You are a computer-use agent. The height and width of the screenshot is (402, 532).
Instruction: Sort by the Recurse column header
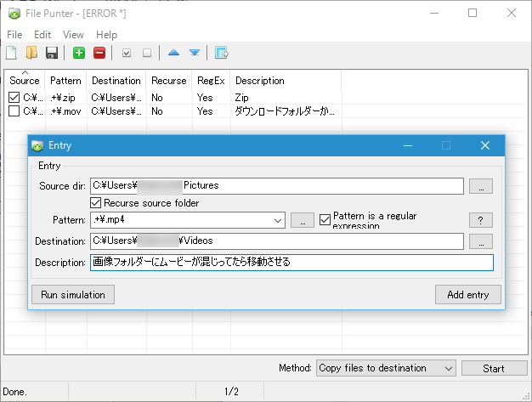click(x=169, y=81)
